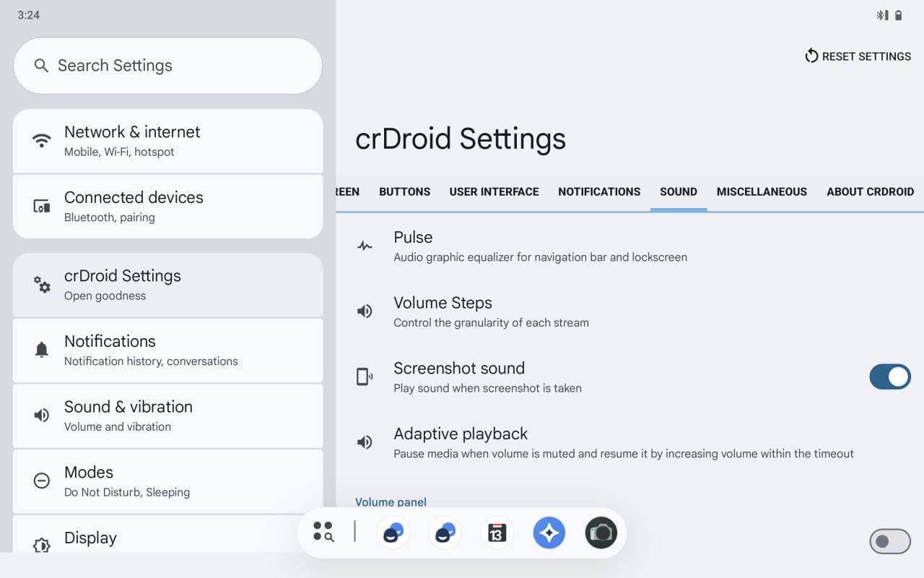The image size is (924, 578).
Task: Open Display settings
Action: click(168, 535)
